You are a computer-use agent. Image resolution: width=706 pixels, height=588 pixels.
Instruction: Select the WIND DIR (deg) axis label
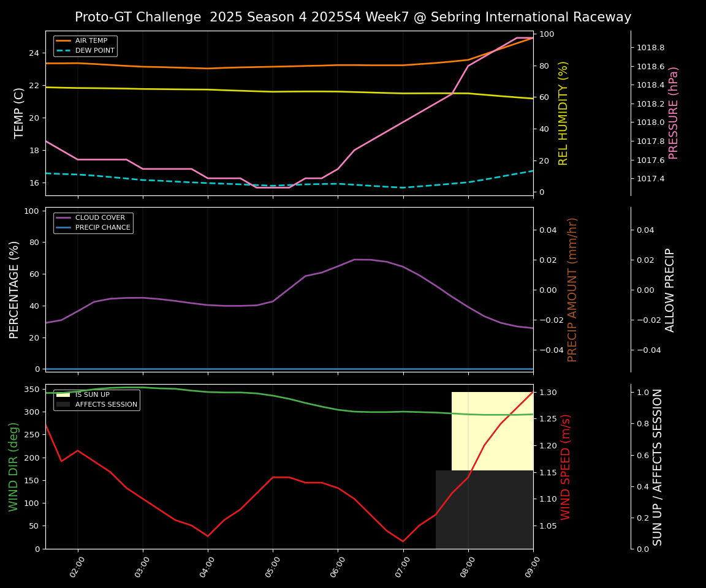(x=13, y=467)
